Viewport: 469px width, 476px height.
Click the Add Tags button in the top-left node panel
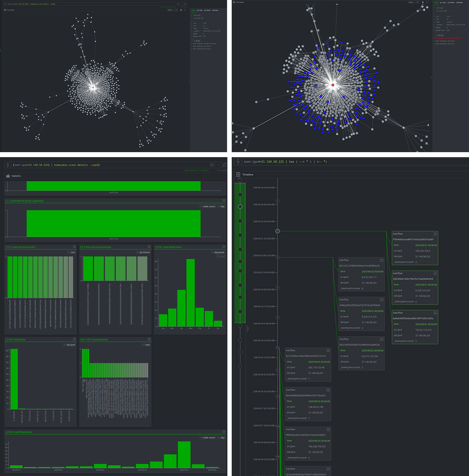point(197,41)
